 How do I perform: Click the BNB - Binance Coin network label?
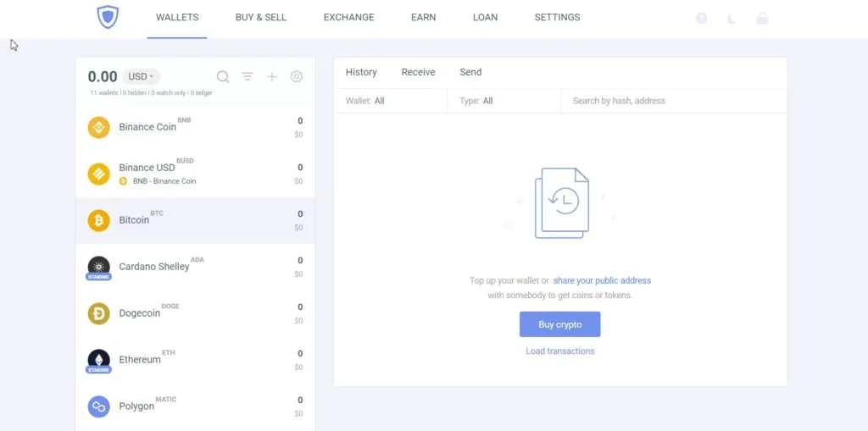(x=164, y=181)
